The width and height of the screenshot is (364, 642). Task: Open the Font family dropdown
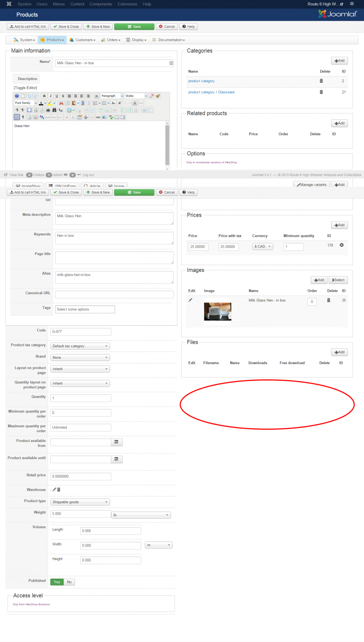coord(26,103)
